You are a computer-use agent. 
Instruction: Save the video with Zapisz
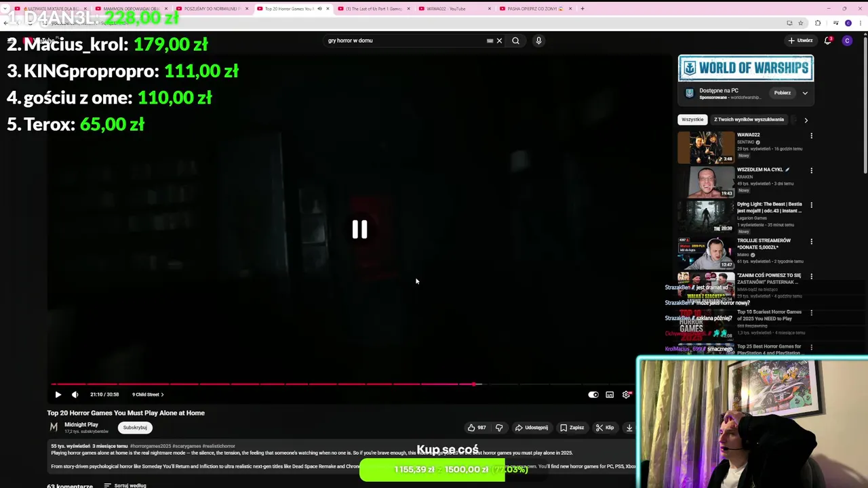click(x=572, y=428)
